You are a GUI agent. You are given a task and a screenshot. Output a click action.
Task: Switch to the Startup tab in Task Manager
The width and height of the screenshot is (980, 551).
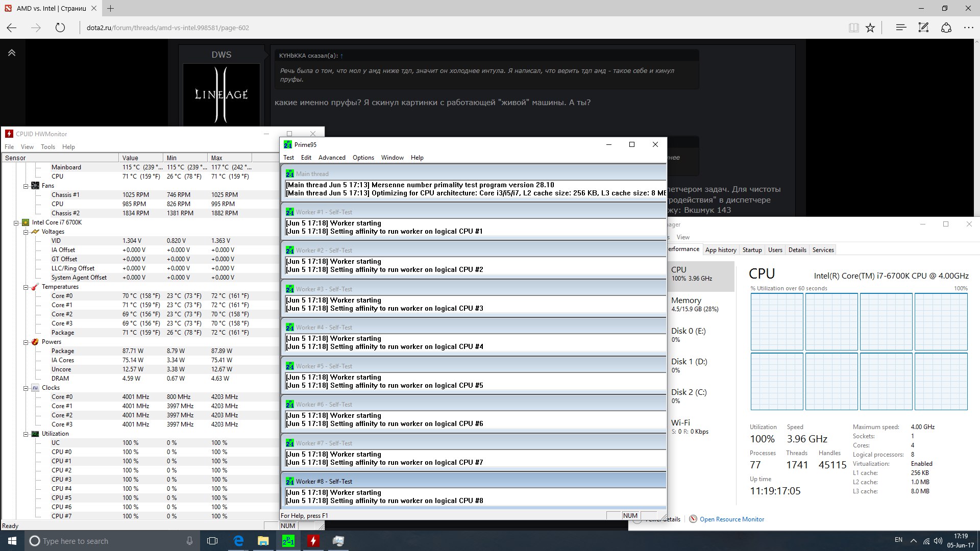[752, 250]
